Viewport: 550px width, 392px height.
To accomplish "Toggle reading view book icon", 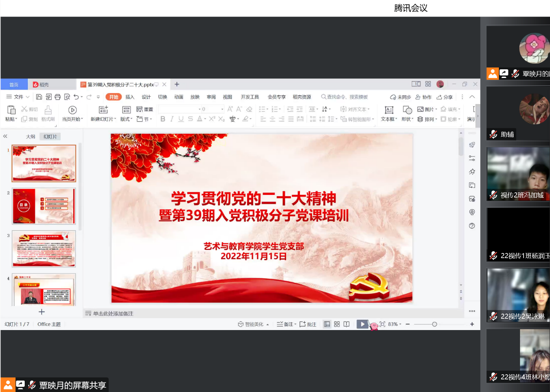I will click(346, 324).
